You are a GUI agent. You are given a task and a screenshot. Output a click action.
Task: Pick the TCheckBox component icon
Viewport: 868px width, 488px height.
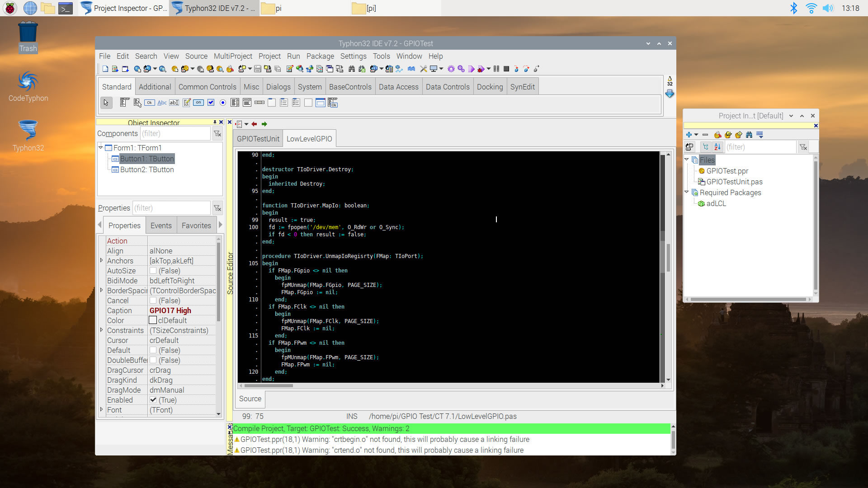(x=211, y=103)
